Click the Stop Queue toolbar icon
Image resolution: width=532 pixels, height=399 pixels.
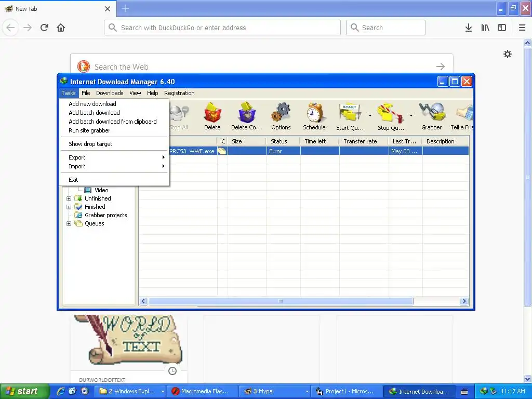coord(391,116)
